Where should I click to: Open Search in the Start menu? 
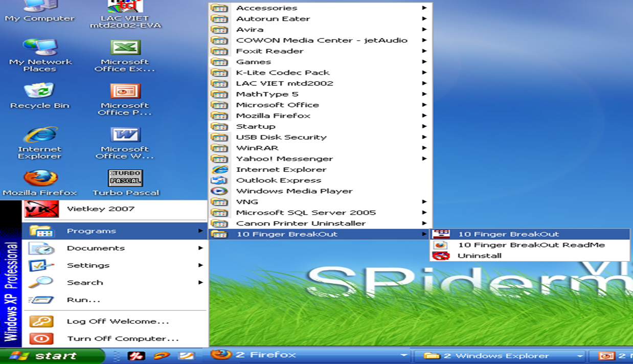115,282
